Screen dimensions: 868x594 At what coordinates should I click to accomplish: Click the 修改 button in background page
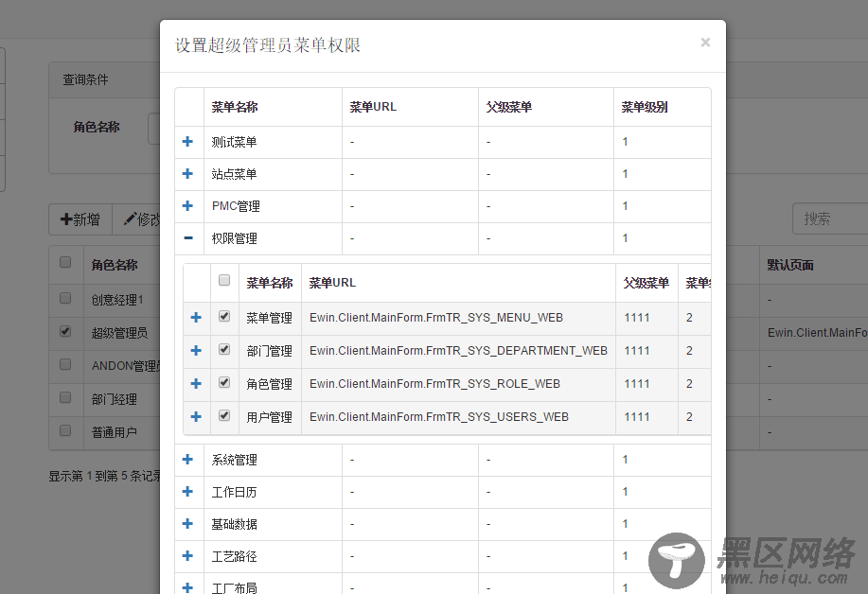coord(137,219)
